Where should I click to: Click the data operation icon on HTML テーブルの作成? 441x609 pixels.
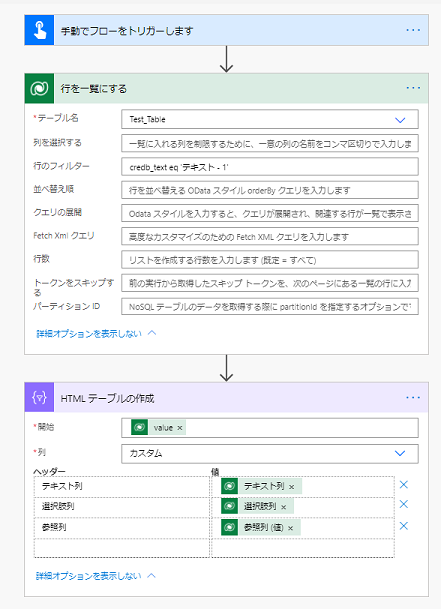39,397
